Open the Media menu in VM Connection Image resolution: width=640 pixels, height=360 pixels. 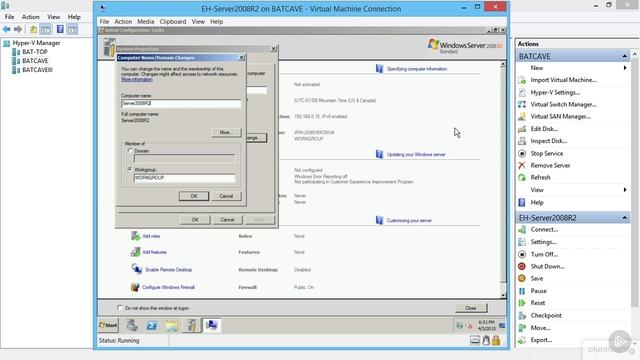click(x=145, y=22)
